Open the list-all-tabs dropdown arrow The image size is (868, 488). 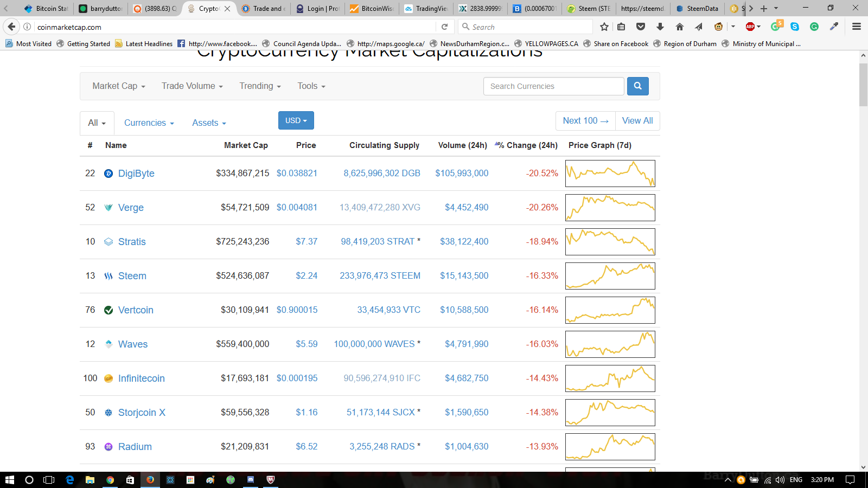tap(776, 8)
